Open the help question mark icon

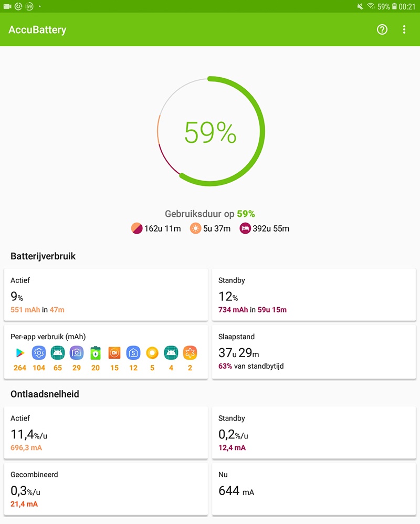point(382,29)
